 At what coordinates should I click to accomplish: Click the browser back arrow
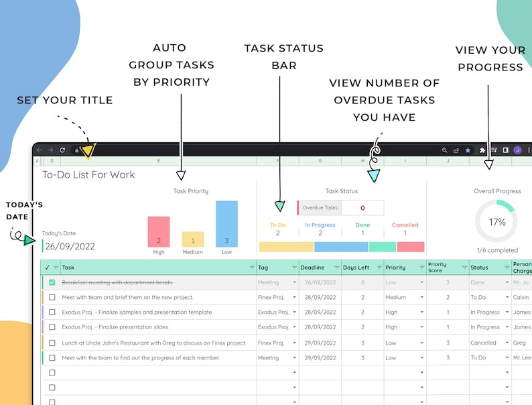[x=40, y=150]
